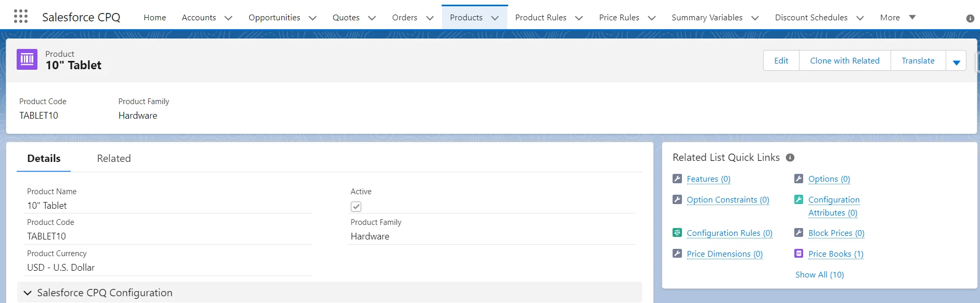Open the Summary Variables dropdown chevron
This screenshot has height=303, width=980.
click(x=755, y=18)
